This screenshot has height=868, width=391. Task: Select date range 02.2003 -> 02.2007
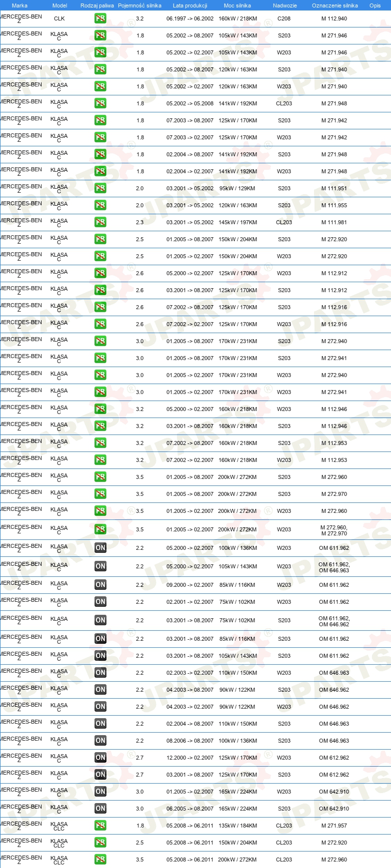pyautogui.click(x=190, y=673)
